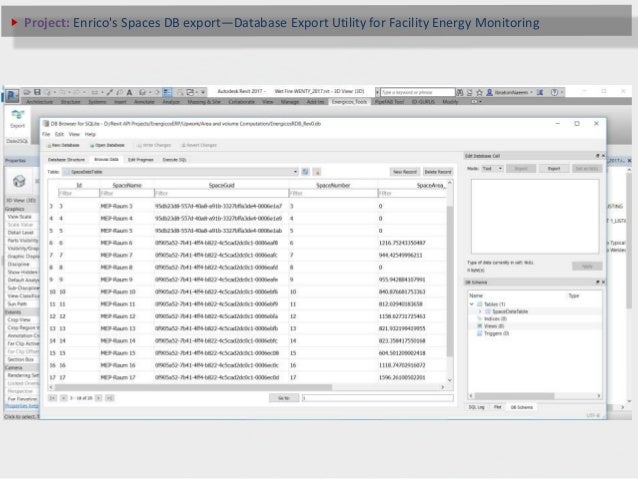
Task: Select the Text tool icon in Revit toolbar
Action: point(129,92)
